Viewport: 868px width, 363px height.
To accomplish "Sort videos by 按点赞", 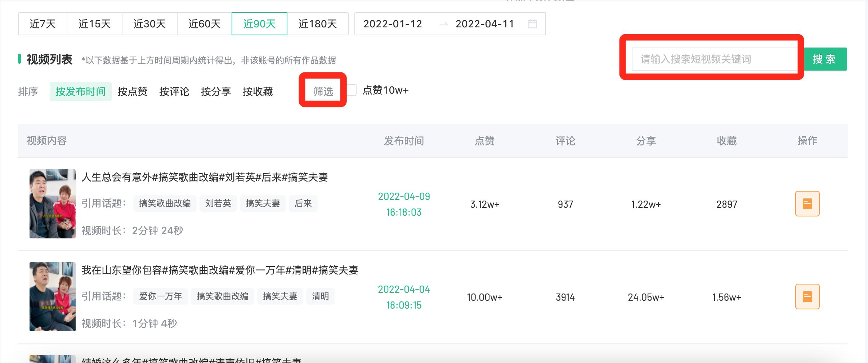I will coord(132,91).
